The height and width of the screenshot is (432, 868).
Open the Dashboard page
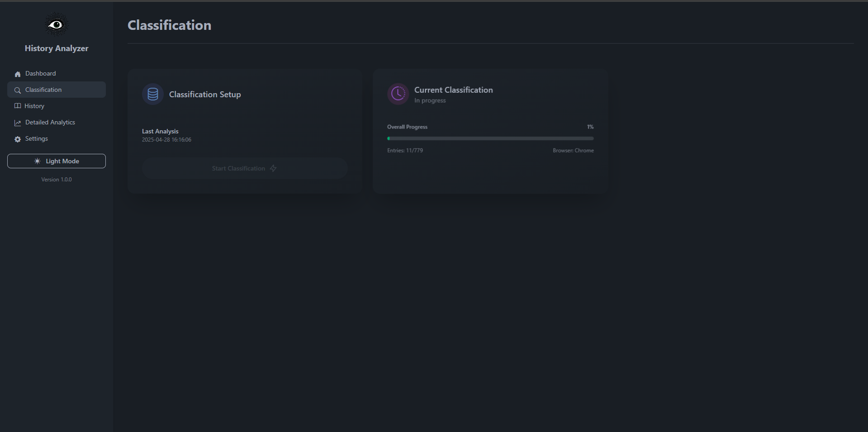[57, 73]
